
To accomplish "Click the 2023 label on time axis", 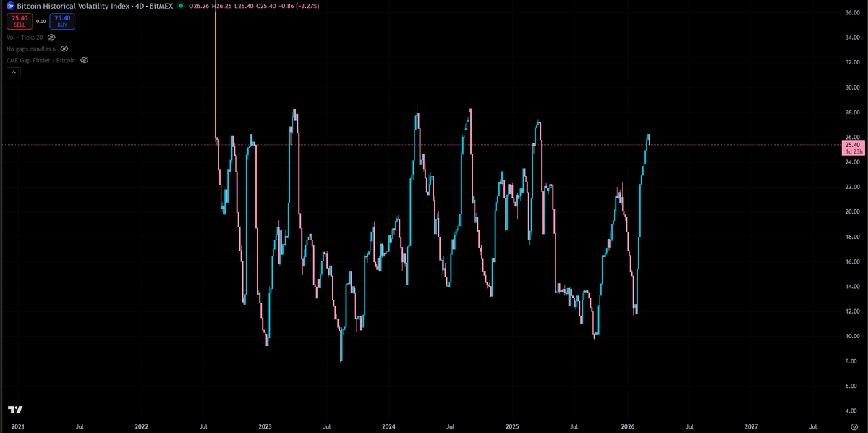I will (x=265, y=427).
